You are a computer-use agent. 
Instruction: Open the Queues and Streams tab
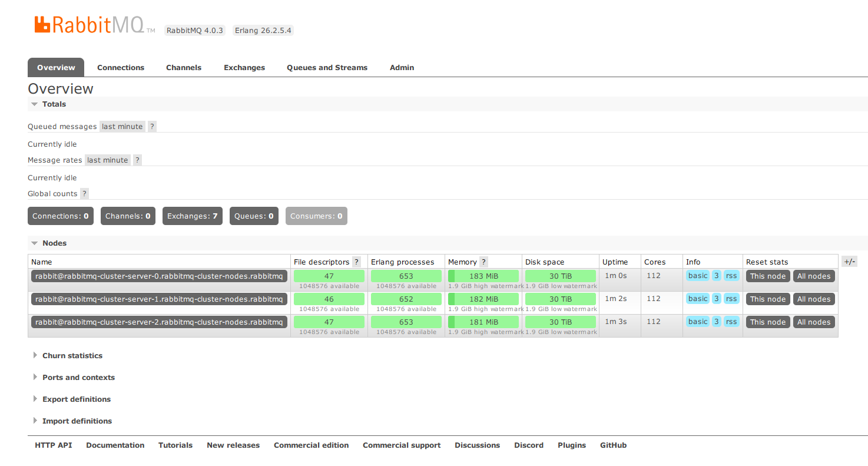[x=327, y=68]
